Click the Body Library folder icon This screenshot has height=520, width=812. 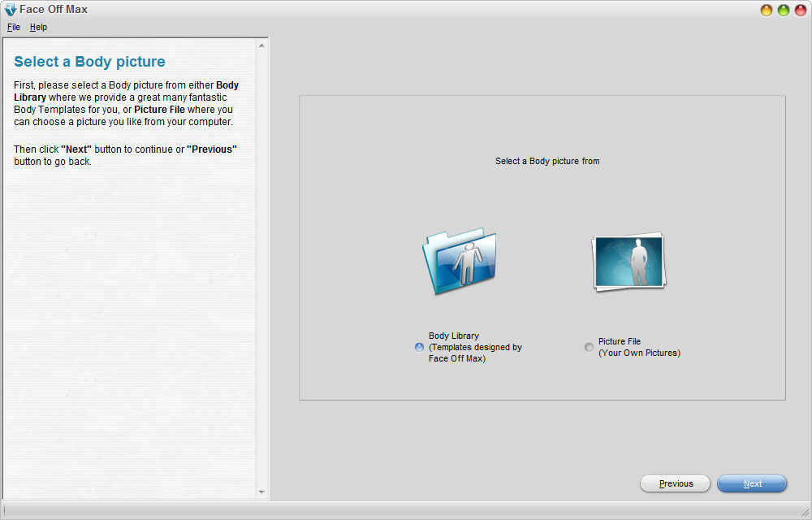(x=460, y=261)
